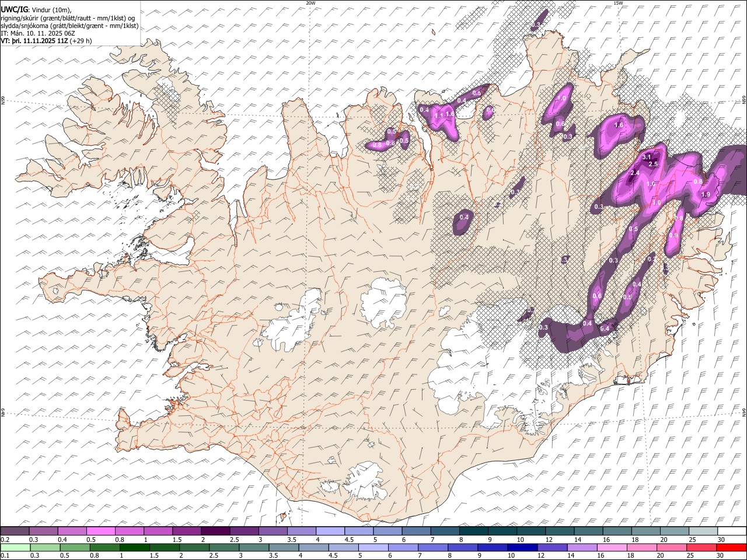The height and width of the screenshot is (560, 747).
Task: Select the dark purple 2 swatch, upper legend
Action: (215, 531)
